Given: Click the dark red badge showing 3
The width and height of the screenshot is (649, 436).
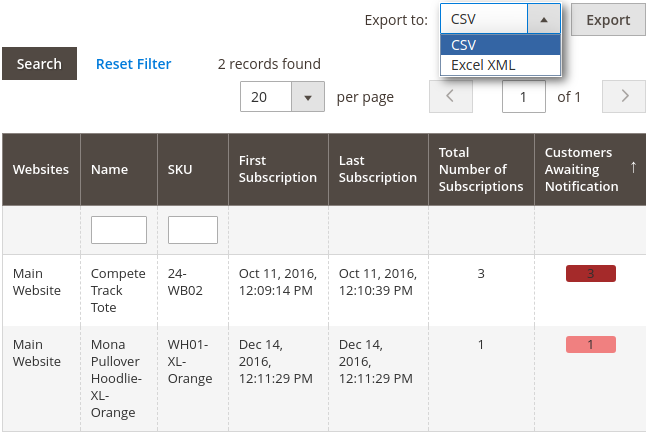Looking at the screenshot, I should 590,273.
